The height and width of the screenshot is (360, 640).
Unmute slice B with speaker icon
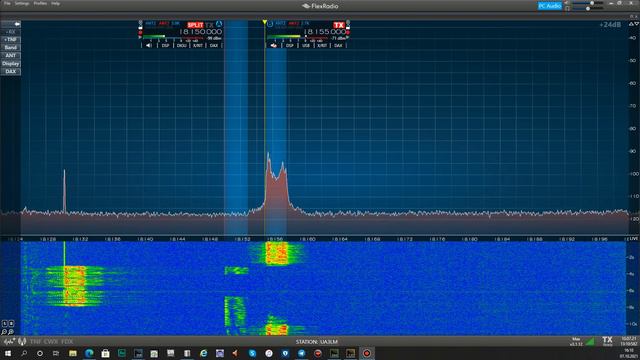pyautogui.click(x=273, y=45)
